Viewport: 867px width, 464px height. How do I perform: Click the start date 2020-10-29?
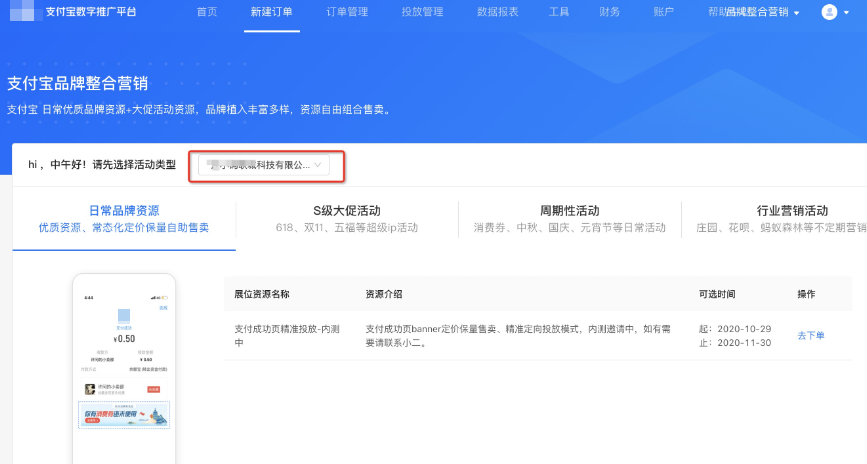[744, 329]
